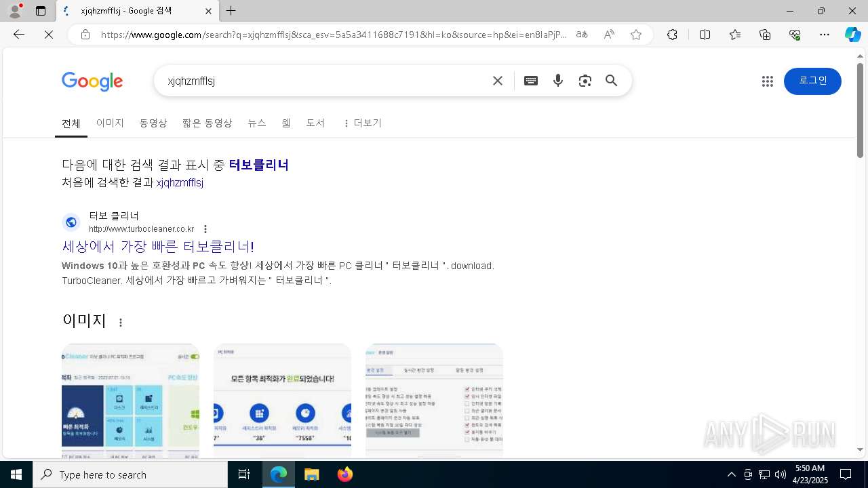Submit search with magnifier icon
The width and height of the screenshot is (868, 488).
(x=612, y=81)
